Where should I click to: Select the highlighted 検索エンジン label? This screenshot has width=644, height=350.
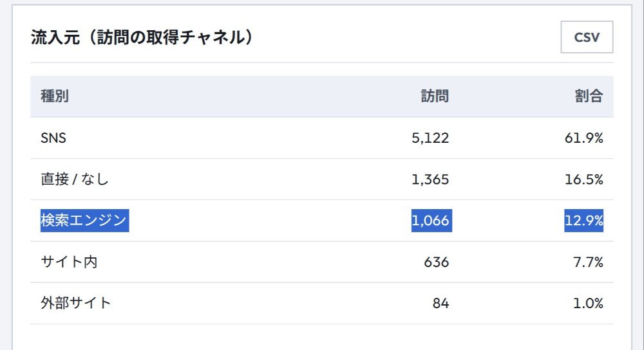click(x=84, y=220)
